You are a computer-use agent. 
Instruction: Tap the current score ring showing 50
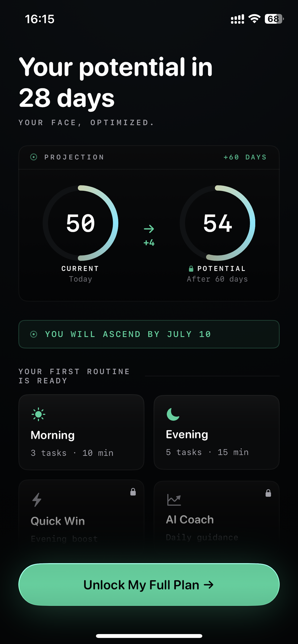[x=80, y=223]
